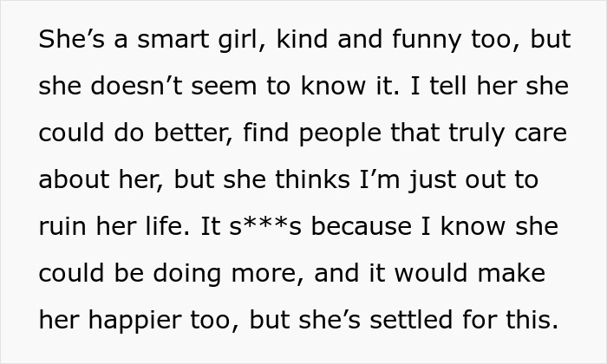Click the censored word "s***s"
The height and width of the screenshot is (364, 607).
point(265,227)
